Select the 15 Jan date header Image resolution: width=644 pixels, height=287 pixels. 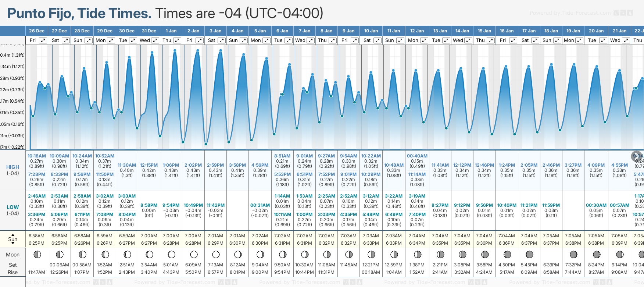pyautogui.click(x=484, y=31)
